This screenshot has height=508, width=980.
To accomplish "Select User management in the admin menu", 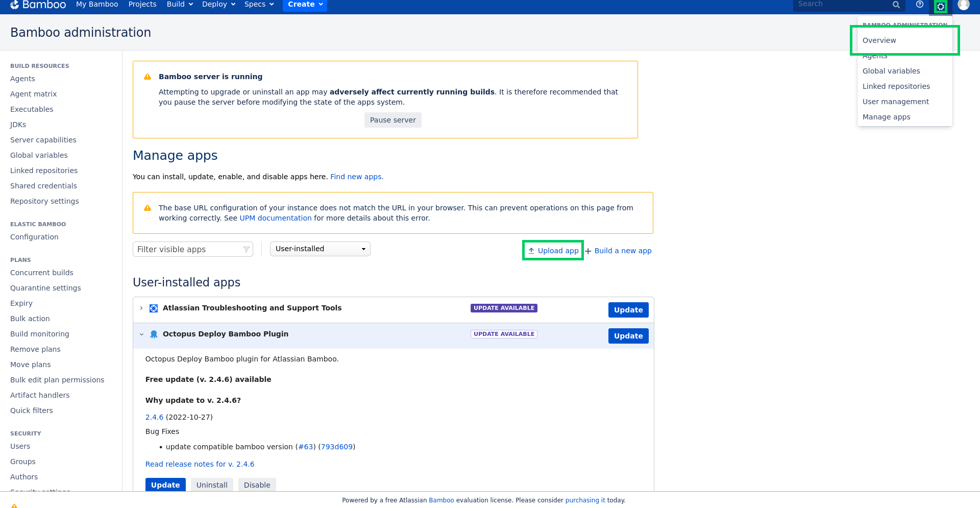I will 895,102.
